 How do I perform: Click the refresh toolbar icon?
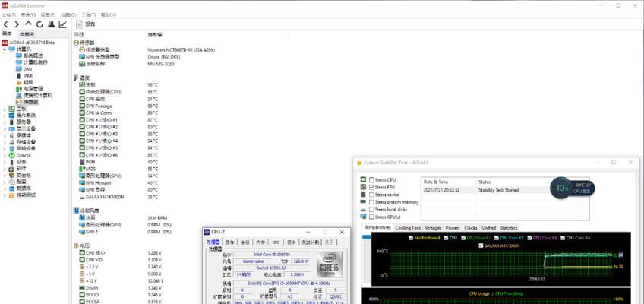pos(39,24)
